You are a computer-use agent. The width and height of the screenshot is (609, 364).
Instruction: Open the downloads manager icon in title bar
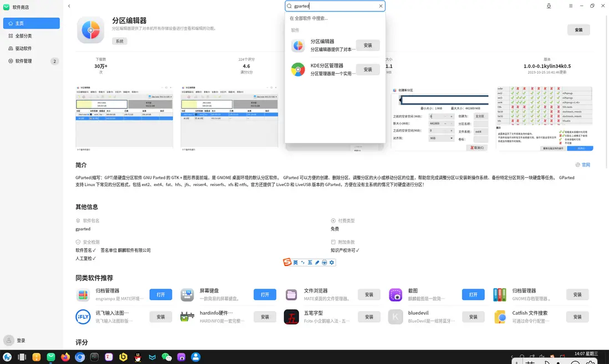[x=549, y=6]
